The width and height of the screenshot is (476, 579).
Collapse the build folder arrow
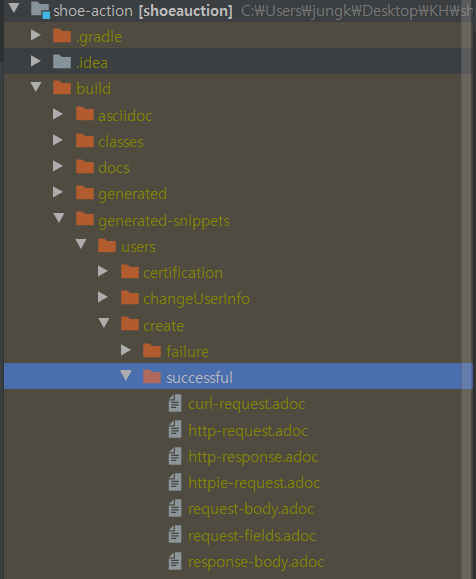click(x=36, y=87)
